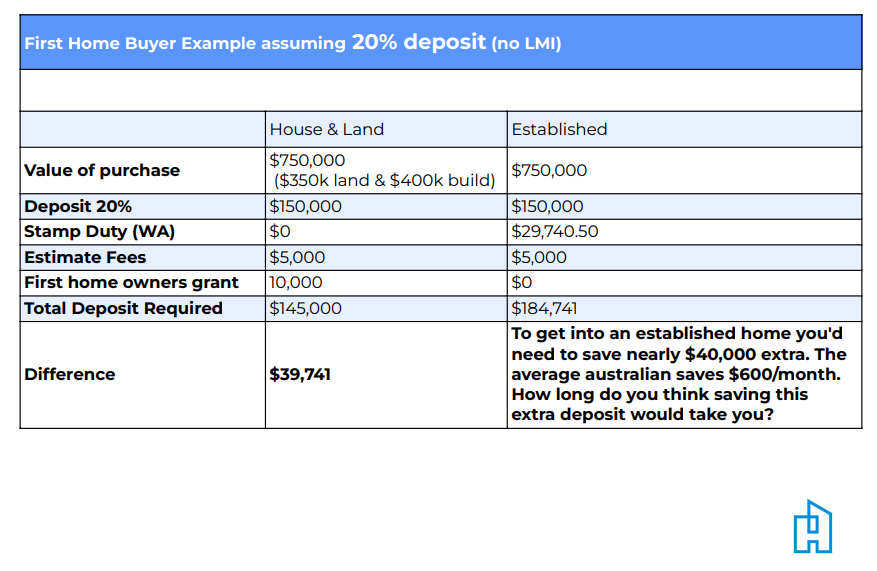Click the table title "First Home Buyer Example"
This screenshot has width=877, height=571.
click(140, 43)
